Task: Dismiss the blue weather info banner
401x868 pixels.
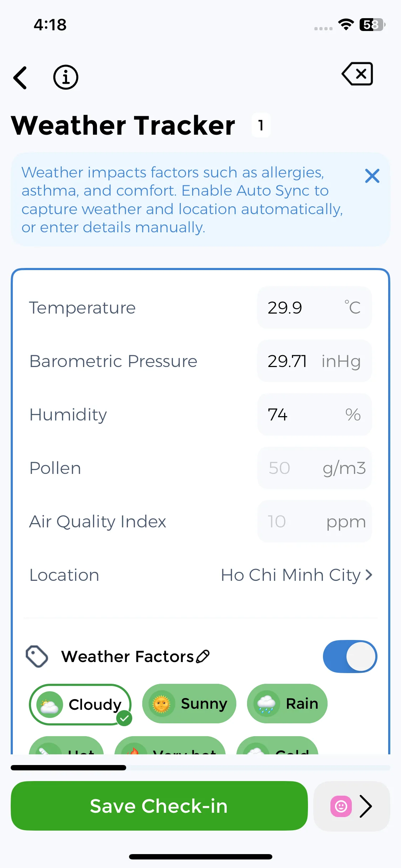Action: pos(372,176)
